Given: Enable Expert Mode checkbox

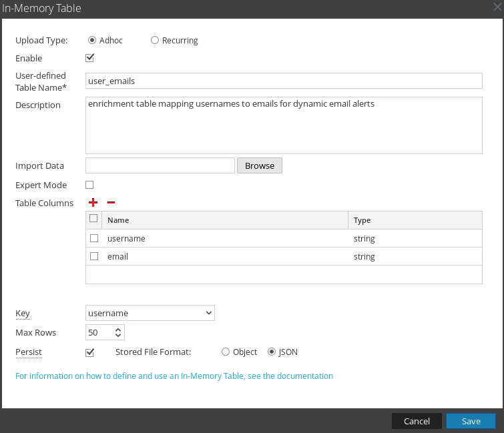Looking at the screenshot, I should [x=89, y=185].
